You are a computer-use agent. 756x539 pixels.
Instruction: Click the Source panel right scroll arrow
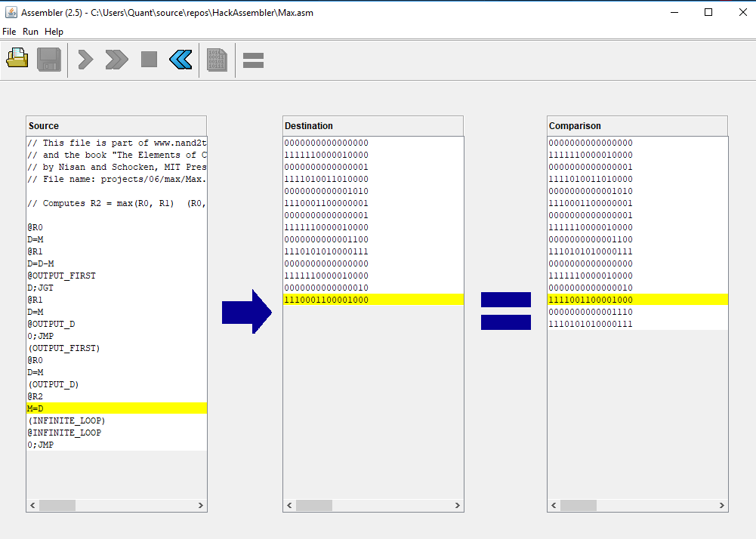point(200,506)
